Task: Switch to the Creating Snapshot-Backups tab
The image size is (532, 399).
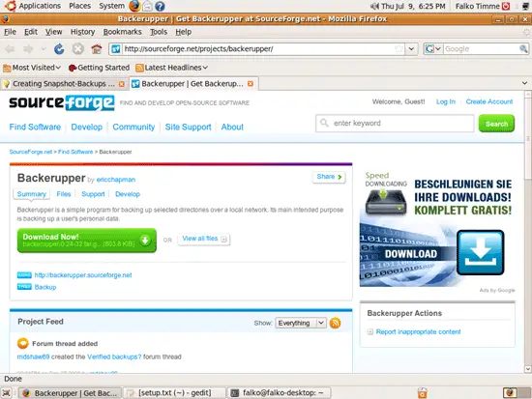Action: tap(64, 84)
